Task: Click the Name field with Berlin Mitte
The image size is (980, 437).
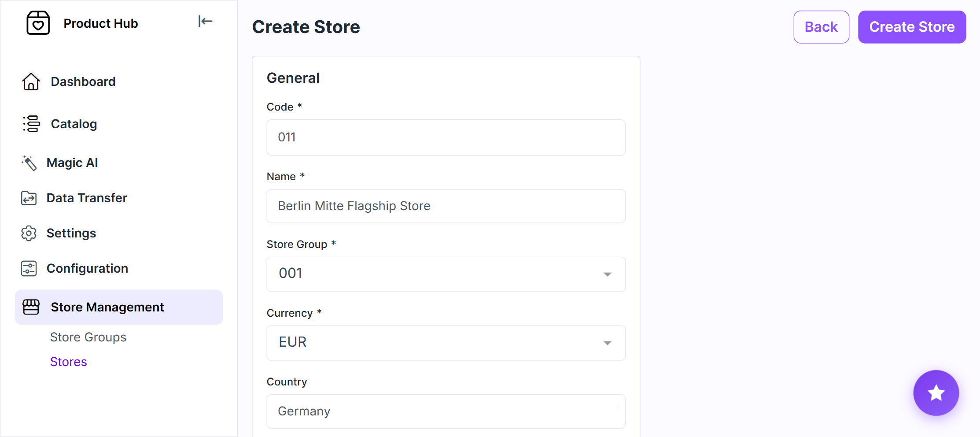Action: (446, 206)
